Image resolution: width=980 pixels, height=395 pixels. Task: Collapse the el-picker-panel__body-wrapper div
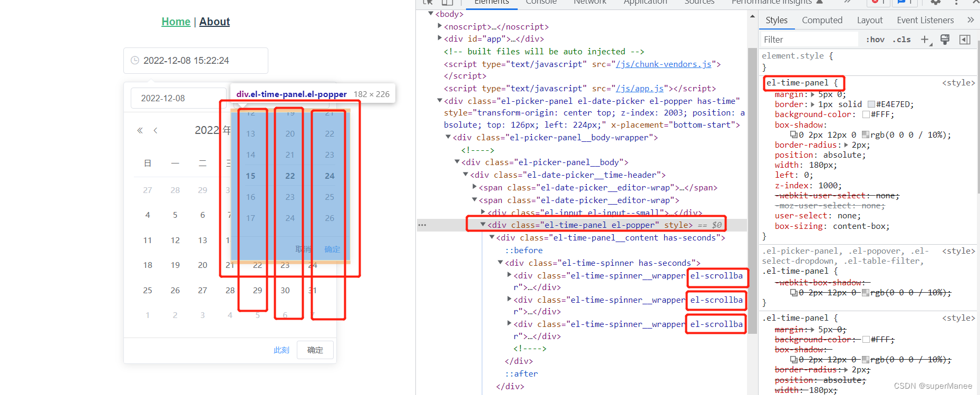(x=448, y=137)
